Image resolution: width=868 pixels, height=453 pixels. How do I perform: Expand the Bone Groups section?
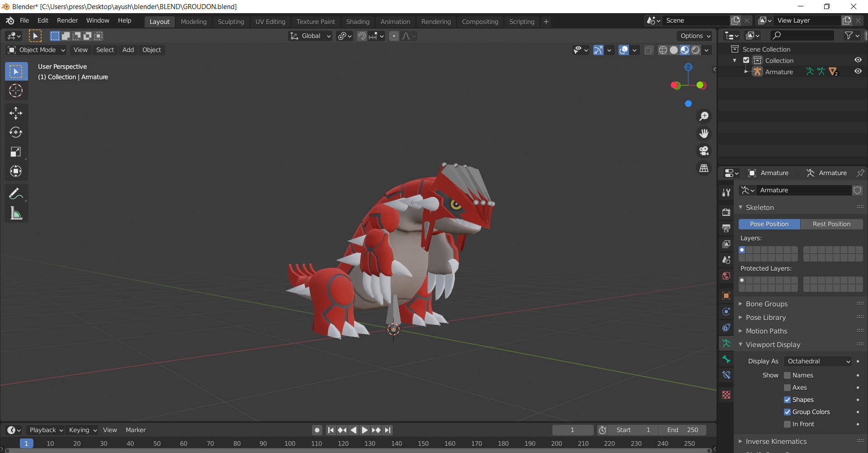tap(766, 304)
